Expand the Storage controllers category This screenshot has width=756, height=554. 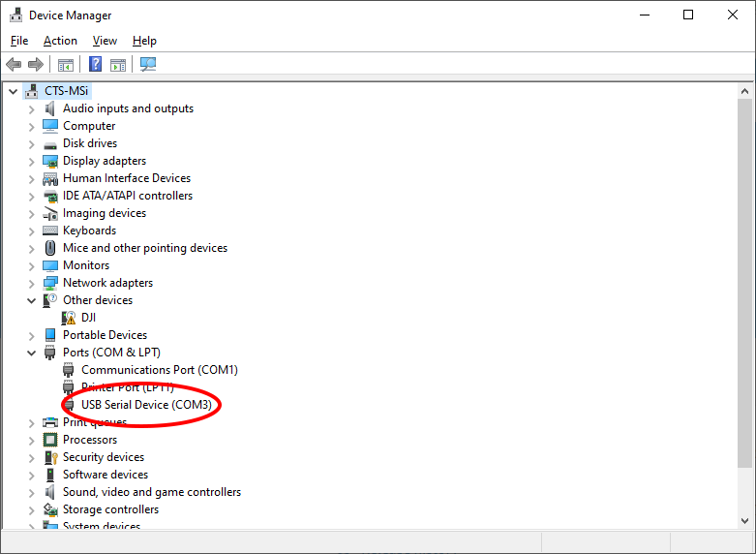31,510
